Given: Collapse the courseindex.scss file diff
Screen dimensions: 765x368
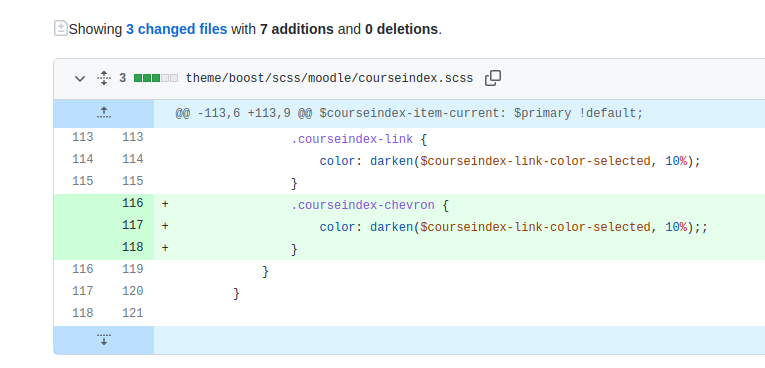Looking at the screenshot, I should click(80, 79).
